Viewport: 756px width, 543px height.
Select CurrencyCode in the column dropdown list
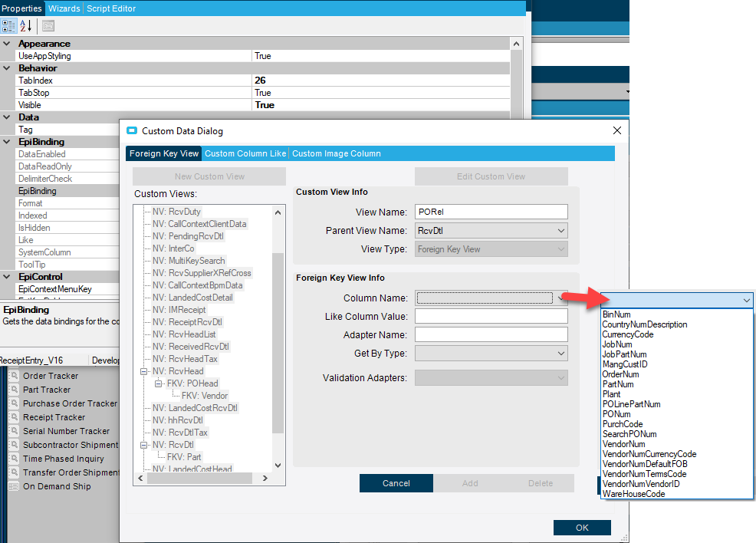628,334
